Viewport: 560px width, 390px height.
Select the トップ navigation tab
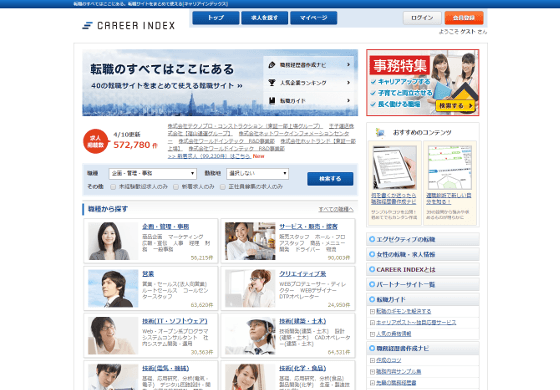pos(216,18)
